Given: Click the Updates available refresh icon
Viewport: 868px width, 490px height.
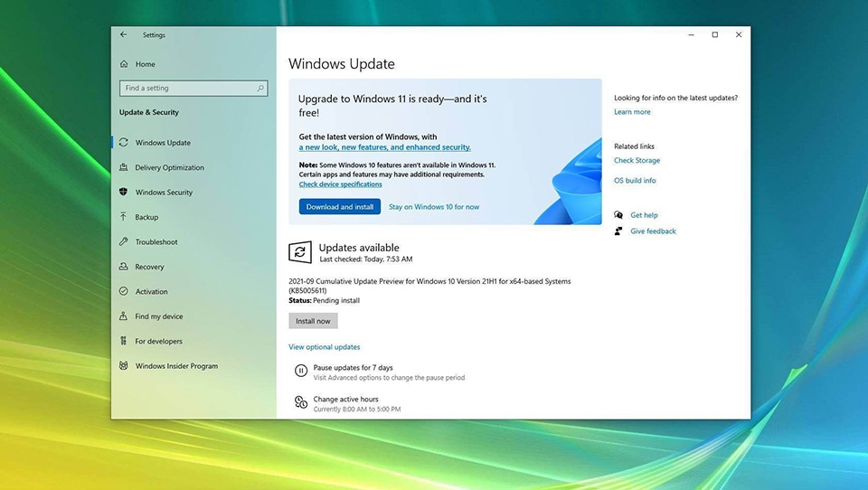Looking at the screenshot, I should point(300,252).
